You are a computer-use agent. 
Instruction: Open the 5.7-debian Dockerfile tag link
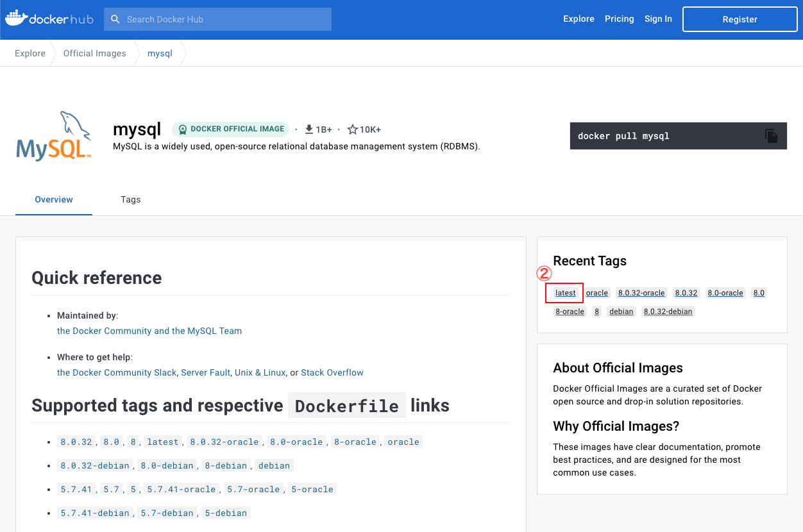point(167,513)
